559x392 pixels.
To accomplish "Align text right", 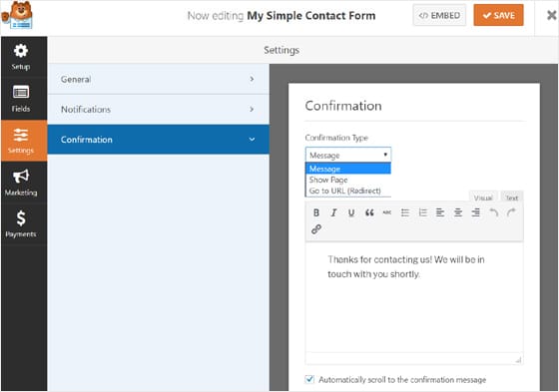I will click(476, 212).
